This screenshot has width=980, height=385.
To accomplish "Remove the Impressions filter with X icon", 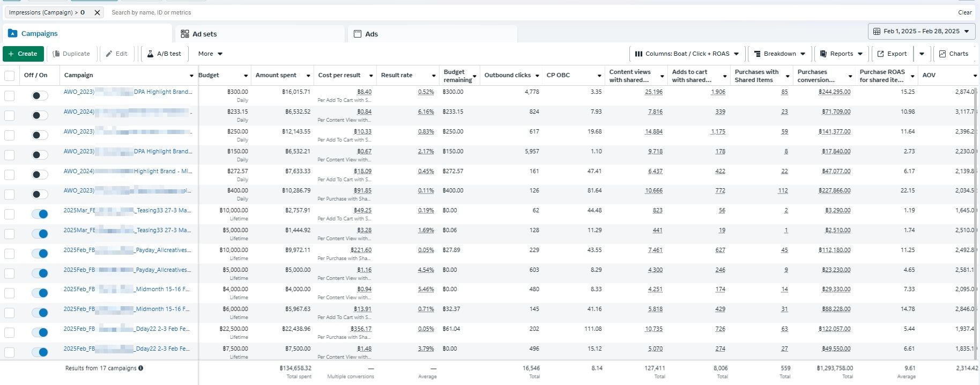I will tap(97, 12).
